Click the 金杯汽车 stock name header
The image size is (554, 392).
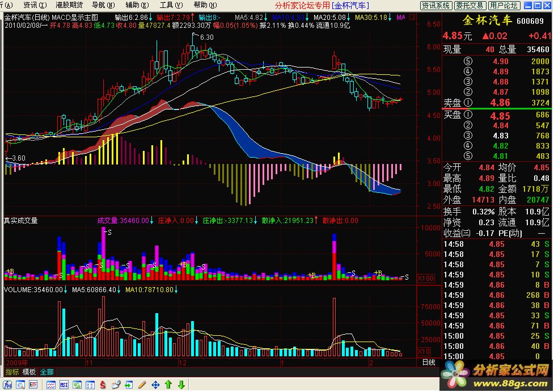pos(488,20)
